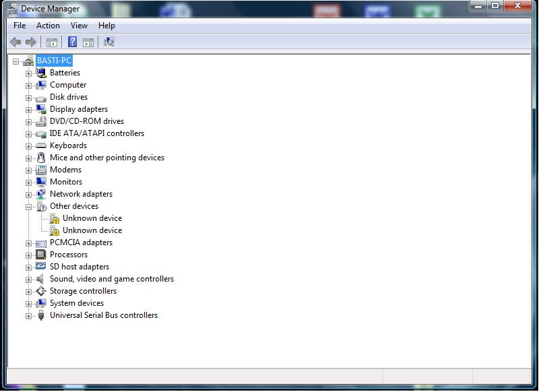
Task: Minimize the Device Manager window
Action: pyautogui.click(x=478, y=6)
